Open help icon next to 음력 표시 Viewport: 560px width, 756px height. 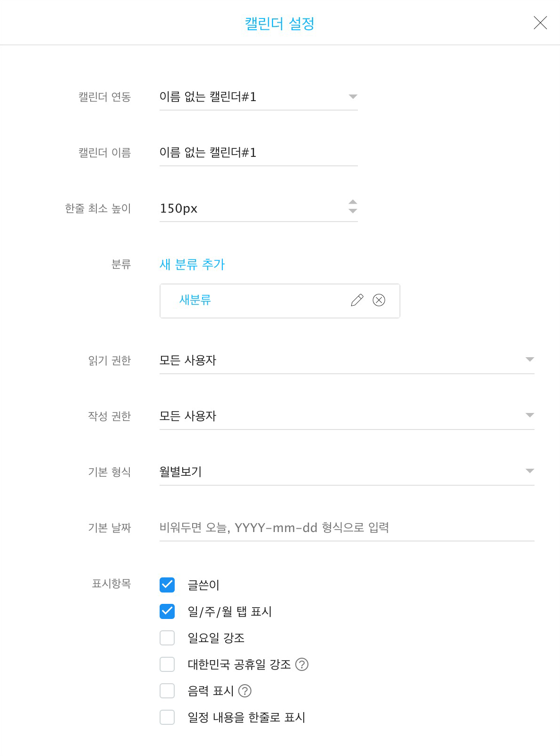245,691
